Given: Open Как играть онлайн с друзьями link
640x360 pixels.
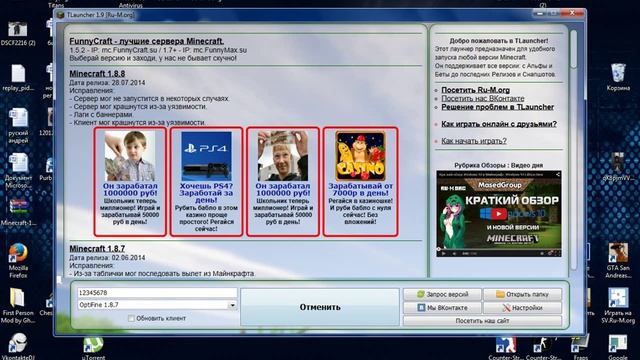Looking at the screenshot, I should [499, 124].
